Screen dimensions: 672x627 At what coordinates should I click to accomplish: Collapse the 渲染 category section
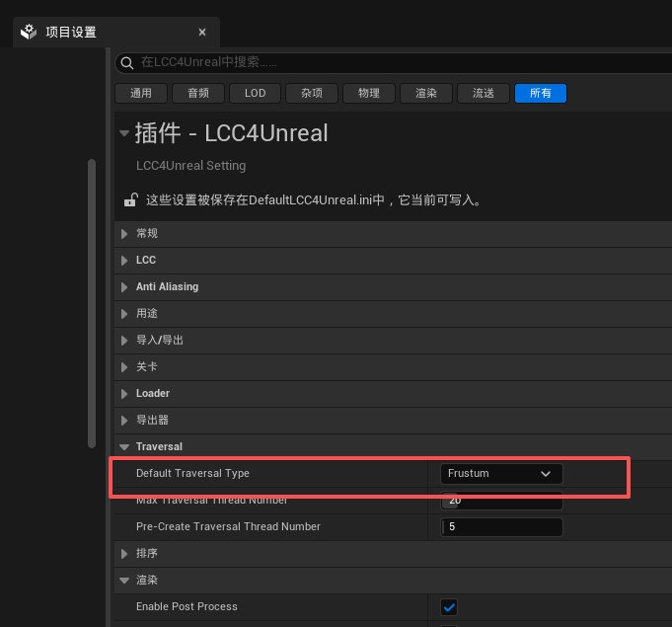click(x=124, y=581)
